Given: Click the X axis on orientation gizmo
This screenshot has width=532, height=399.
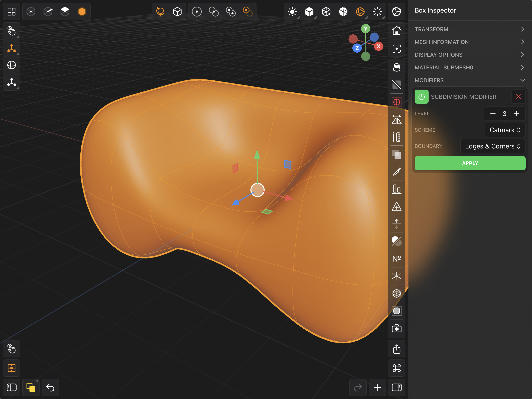Looking at the screenshot, I should 379,46.
